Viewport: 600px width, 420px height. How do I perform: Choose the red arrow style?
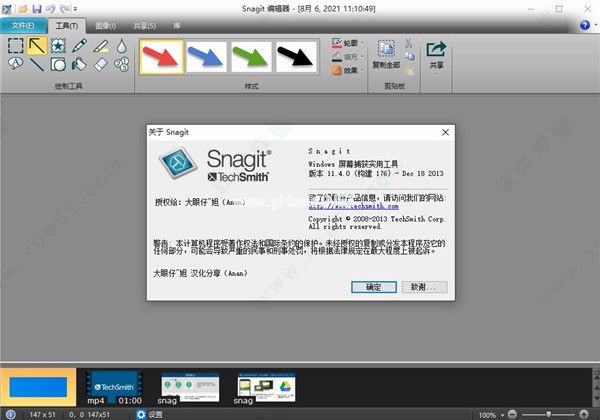click(161, 57)
